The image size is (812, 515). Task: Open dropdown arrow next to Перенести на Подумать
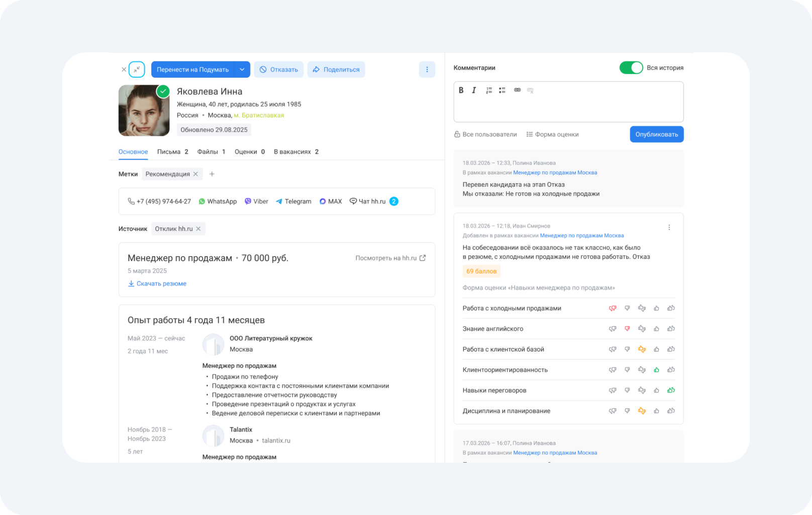[x=242, y=69]
